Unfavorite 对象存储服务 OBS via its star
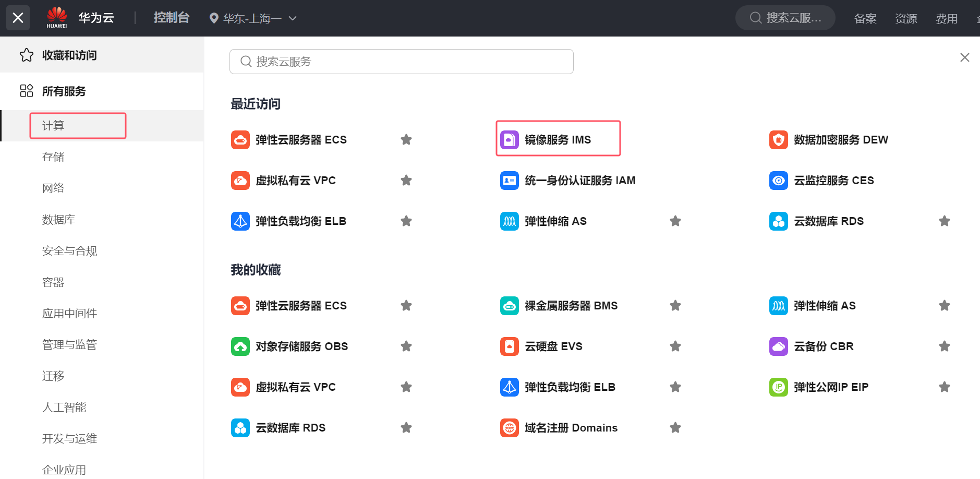This screenshot has height=479, width=980. (x=406, y=346)
